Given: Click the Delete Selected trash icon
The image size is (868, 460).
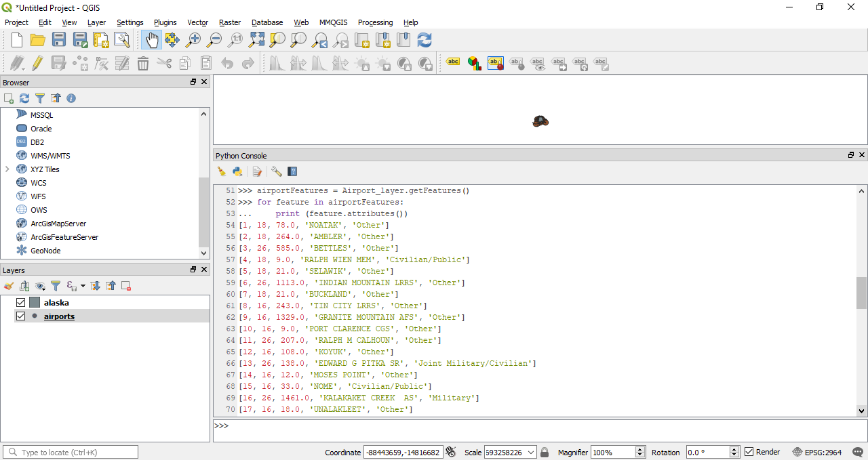Looking at the screenshot, I should [x=143, y=63].
